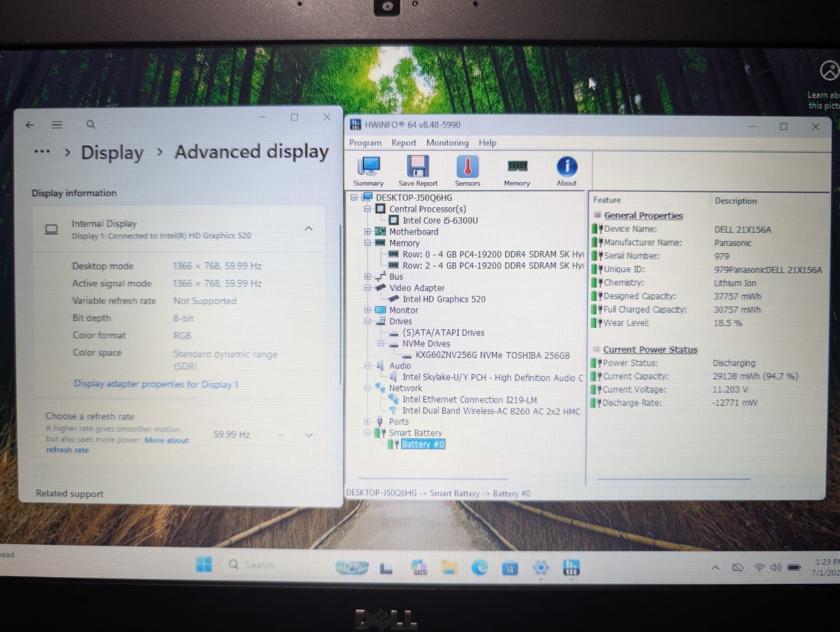Click the Current Power Status heading
Image resolution: width=840 pixels, height=632 pixels.
pyautogui.click(x=650, y=350)
